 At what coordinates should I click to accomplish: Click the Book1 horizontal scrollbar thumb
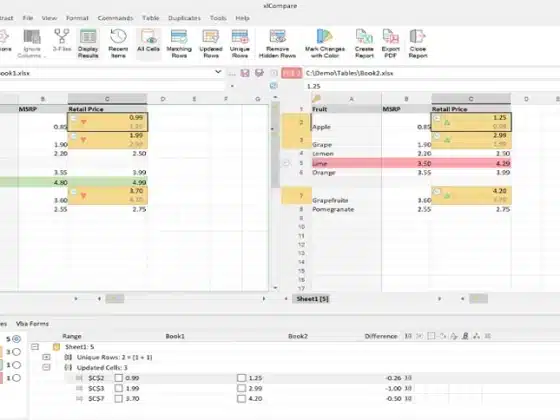[115, 299]
